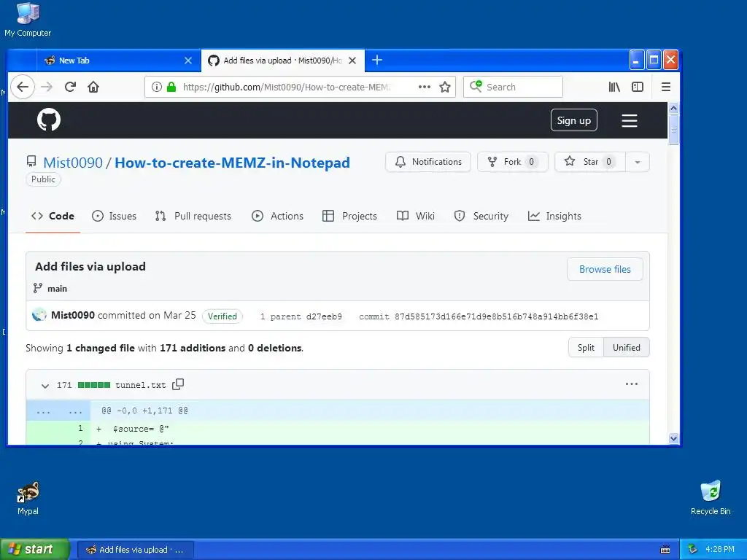This screenshot has height=560, width=747.
Task: Click the Add files via upload taskbar button
Action: coord(135,550)
